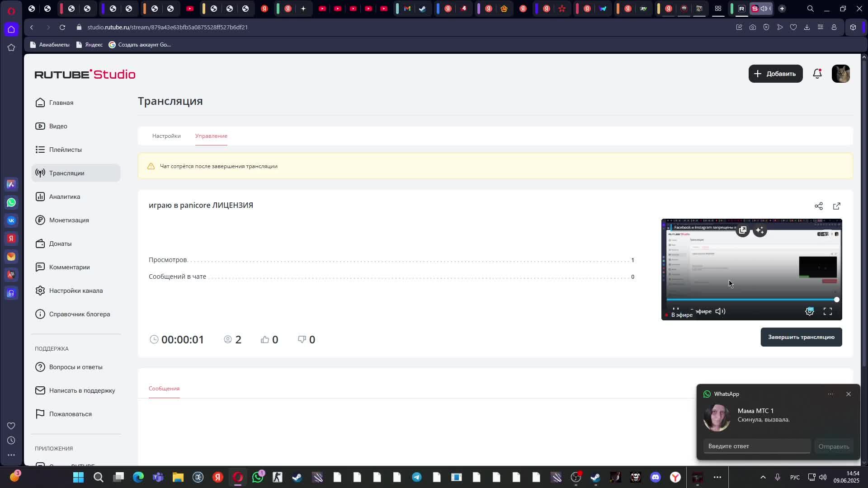Click the like counter thumbs-up icon
Screen dimensions: 868x488
coord(265,339)
